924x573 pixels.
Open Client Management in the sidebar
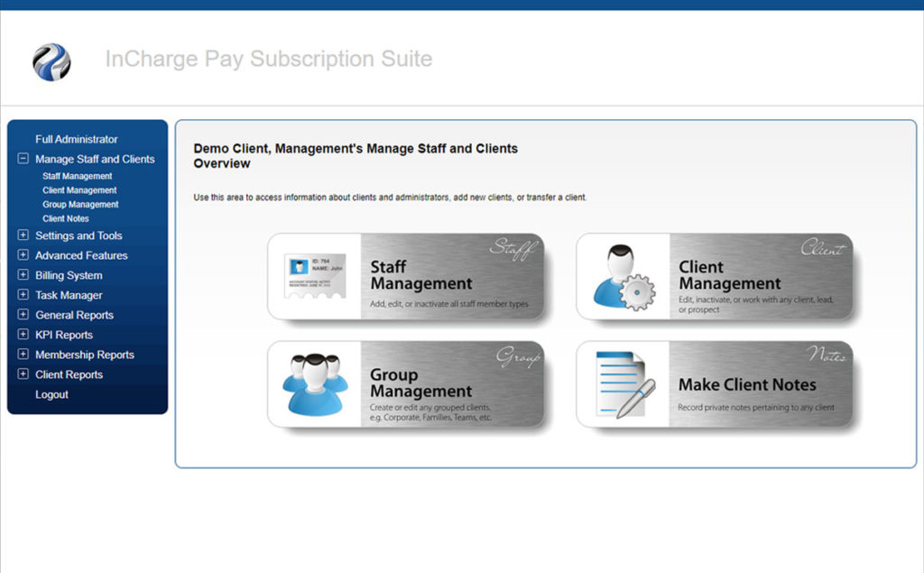(x=79, y=189)
